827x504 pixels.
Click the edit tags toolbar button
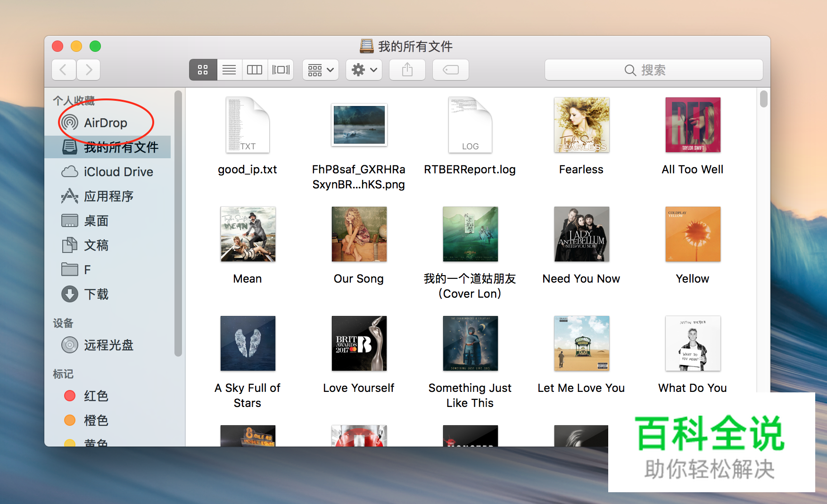click(x=451, y=70)
